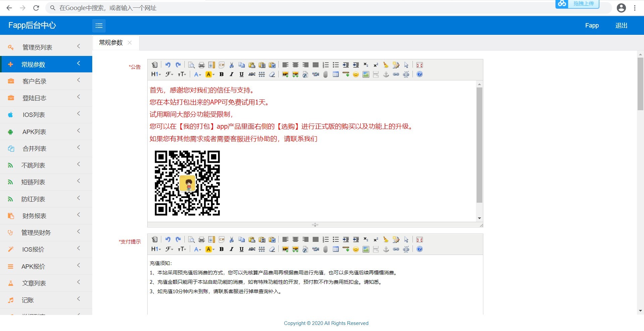Image resolution: width=644 pixels, height=331 pixels.
Task: Toggle HTML source view in 公告 editor
Action: [155, 65]
